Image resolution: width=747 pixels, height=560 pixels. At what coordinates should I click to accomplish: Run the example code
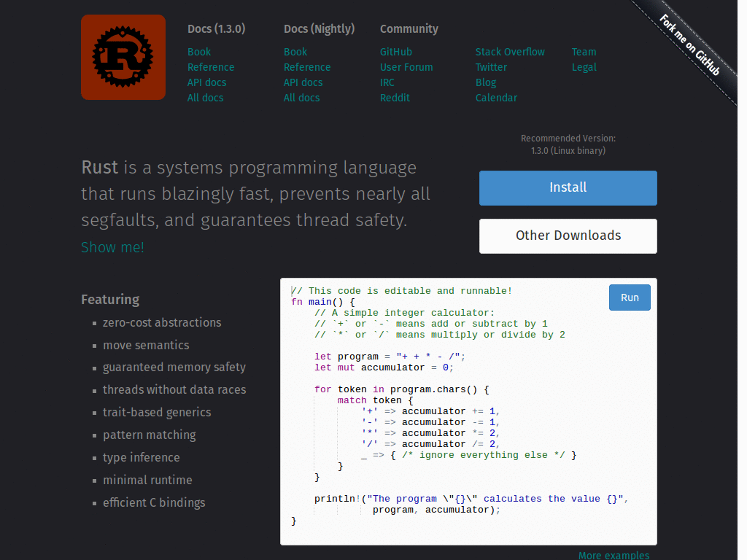pyautogui.click(x=629, y=297)
